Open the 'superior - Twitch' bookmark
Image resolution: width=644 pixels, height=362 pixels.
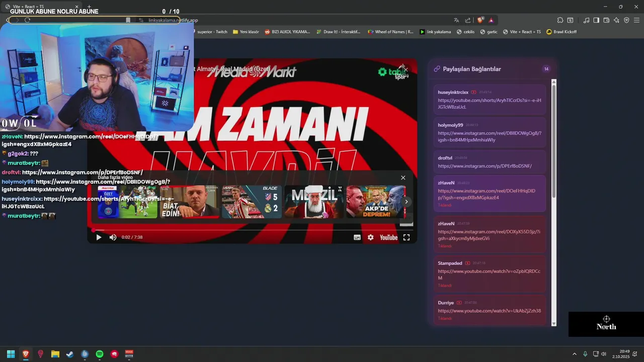(212, 32)
